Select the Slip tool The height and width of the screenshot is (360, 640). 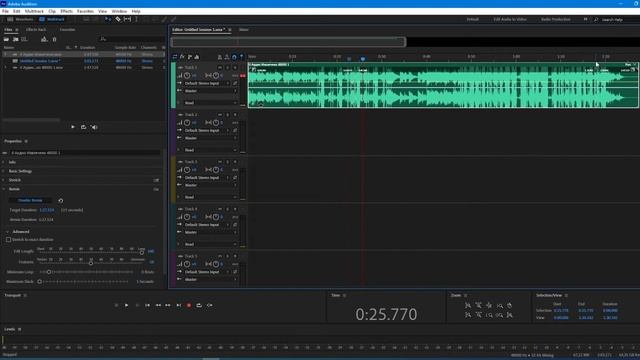click(x=127, y=19)
